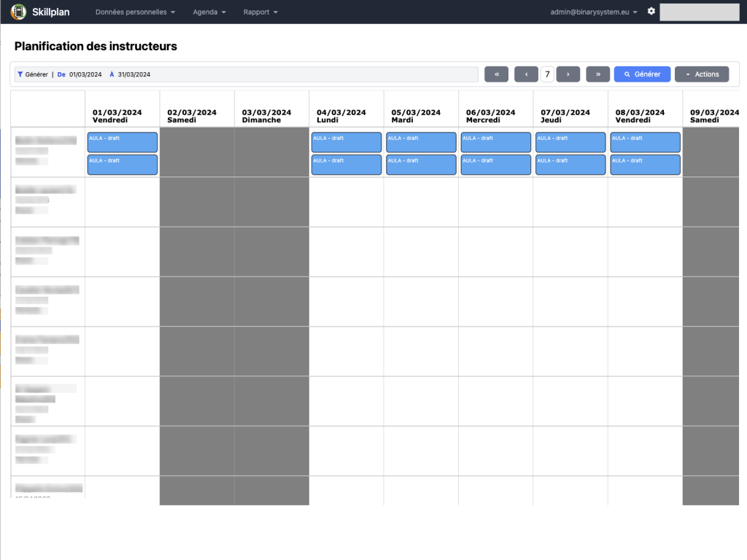Open the Actions dropdown button
747x560 pixels.
[x=702, y=74]
